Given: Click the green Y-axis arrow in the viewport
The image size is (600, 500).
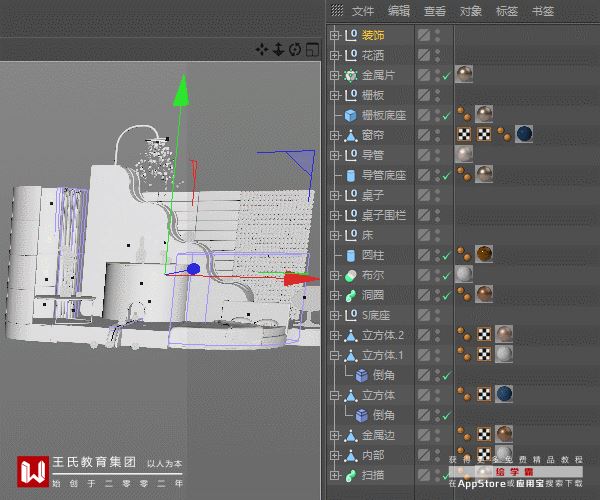Looking at the screenshot, I should point(181,90).
